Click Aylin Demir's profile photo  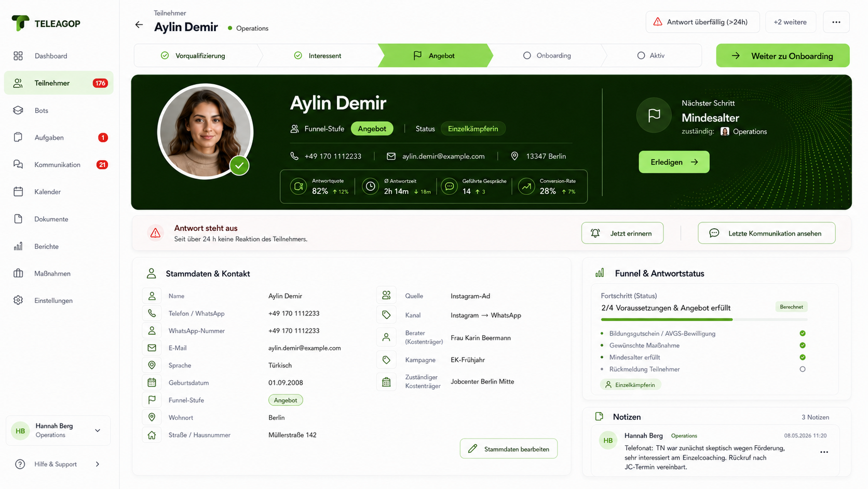coord(205,131)
